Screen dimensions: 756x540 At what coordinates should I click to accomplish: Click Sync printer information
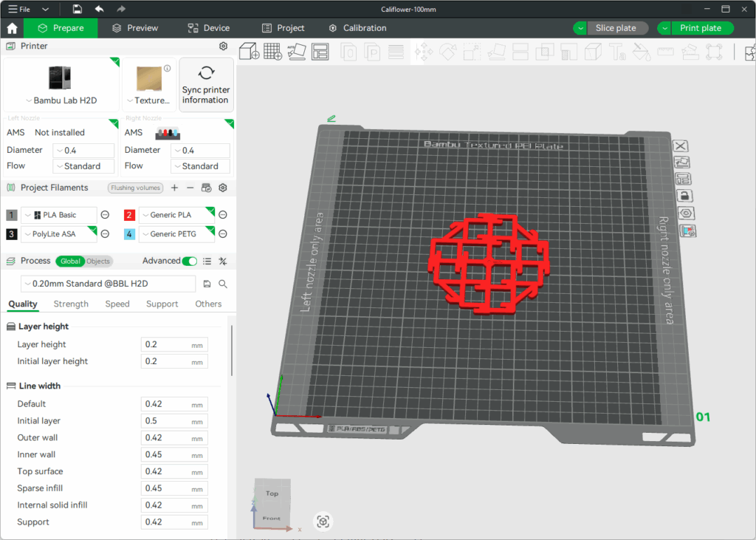pos(206,83)
